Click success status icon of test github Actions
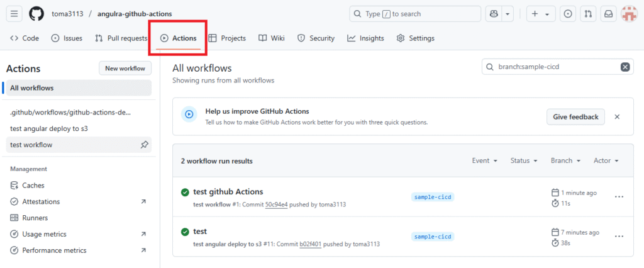 point(185,192)
